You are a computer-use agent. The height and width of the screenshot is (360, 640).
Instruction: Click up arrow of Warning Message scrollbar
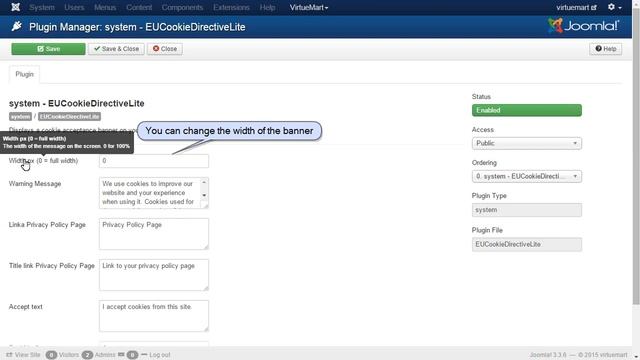pos(204,182)
